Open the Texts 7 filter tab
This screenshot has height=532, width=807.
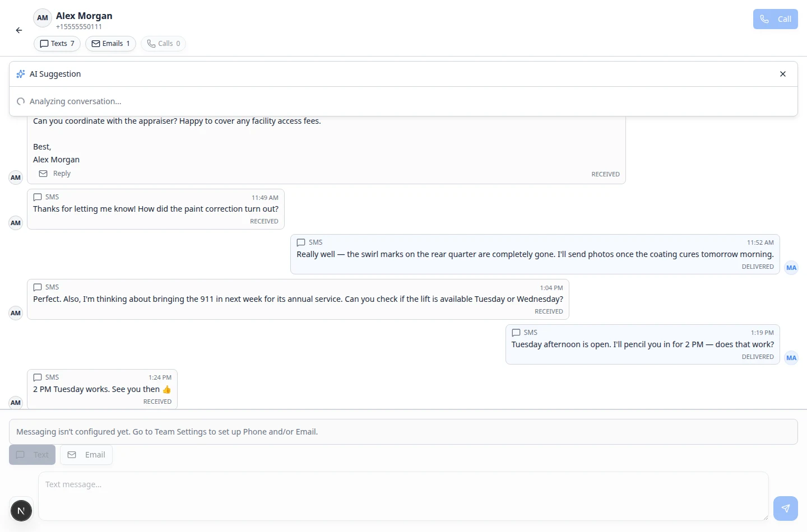[57, 44]
